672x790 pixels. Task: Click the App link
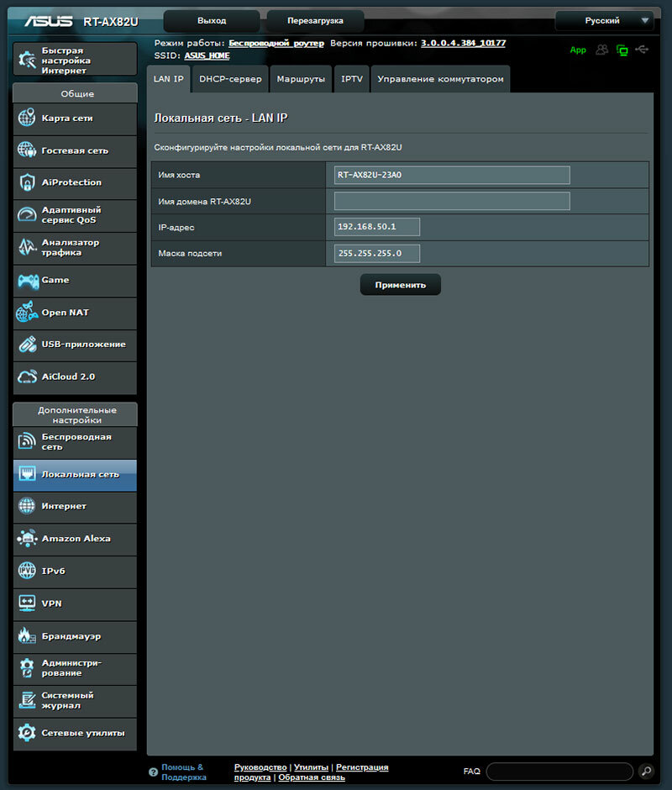click(578, 50)
